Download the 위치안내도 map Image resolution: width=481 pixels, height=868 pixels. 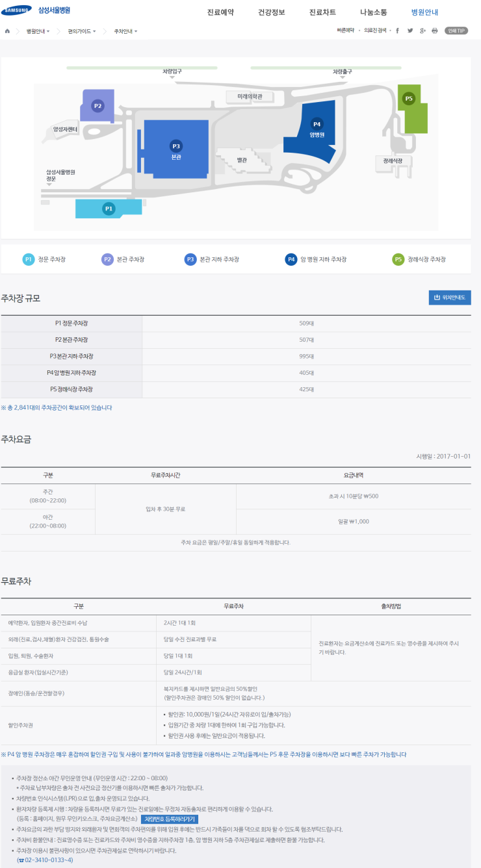[450, 298]
